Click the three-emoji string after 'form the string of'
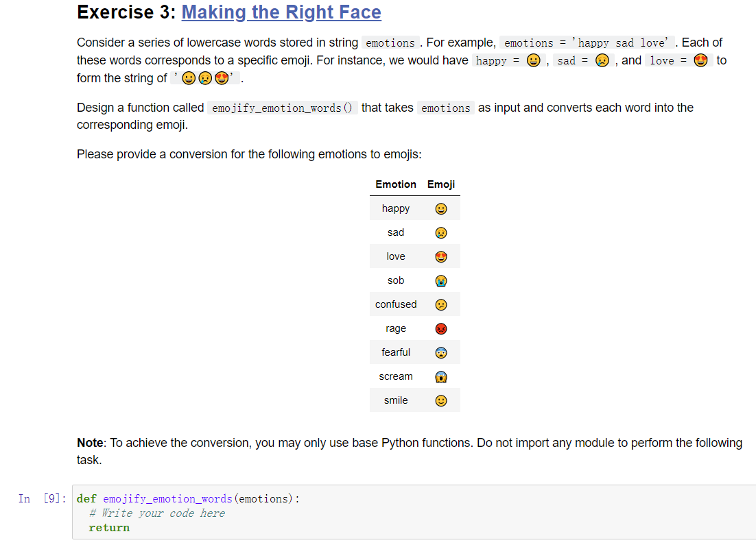756x547 pixels. click(x=204, y=77)
